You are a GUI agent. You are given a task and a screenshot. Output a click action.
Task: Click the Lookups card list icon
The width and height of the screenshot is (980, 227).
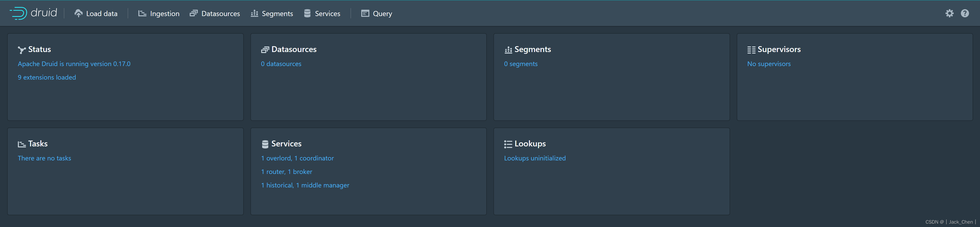pyautogui.click(x=508, y=144)
